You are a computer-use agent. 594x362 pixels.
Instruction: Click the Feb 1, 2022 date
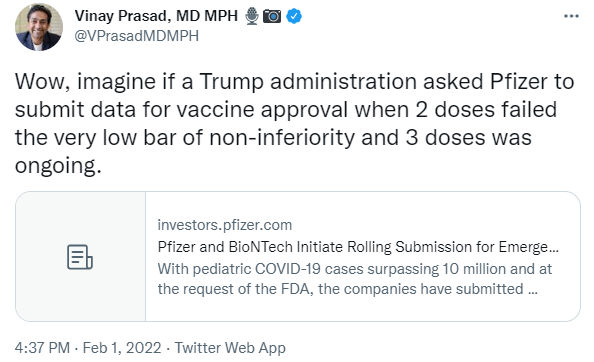click(x=122, y=348)
